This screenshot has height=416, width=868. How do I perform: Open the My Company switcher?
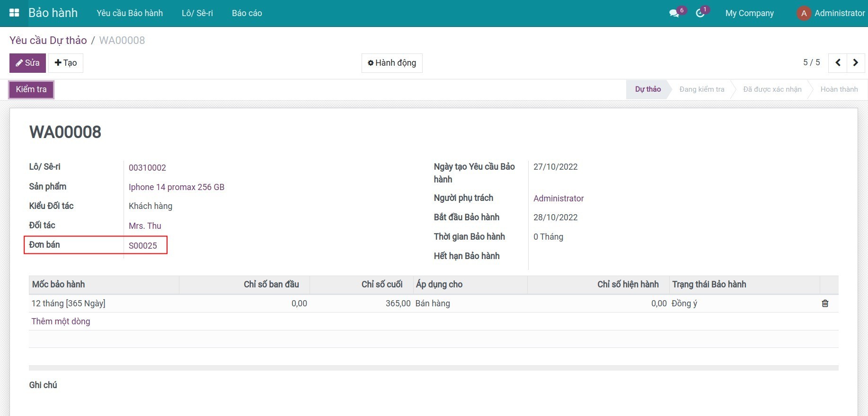749,13
